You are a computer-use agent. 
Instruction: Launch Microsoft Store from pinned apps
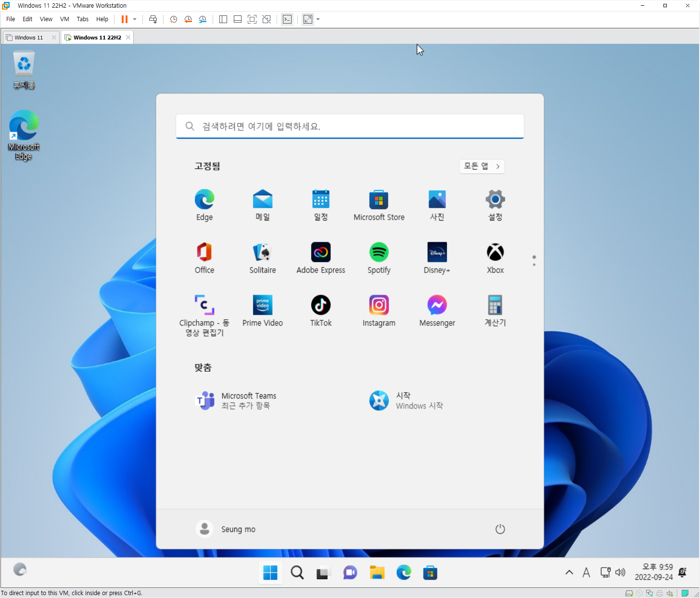[x=379, y=205]
